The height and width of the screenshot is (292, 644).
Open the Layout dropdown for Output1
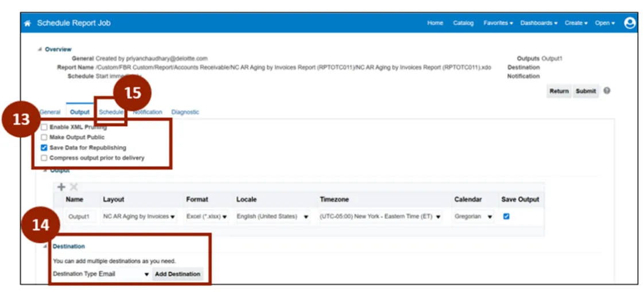coord(139,216)
